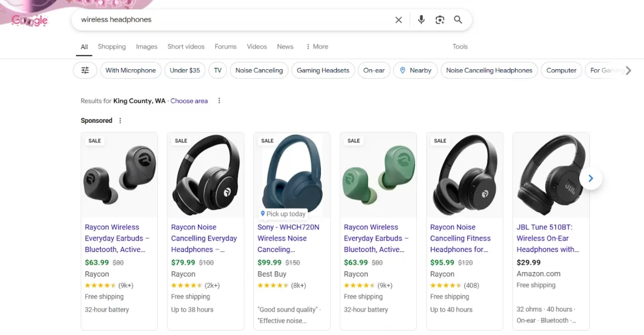Open options menu next to Choose area
Viewport: 644px width, 335px height.
tap(219, 101)
